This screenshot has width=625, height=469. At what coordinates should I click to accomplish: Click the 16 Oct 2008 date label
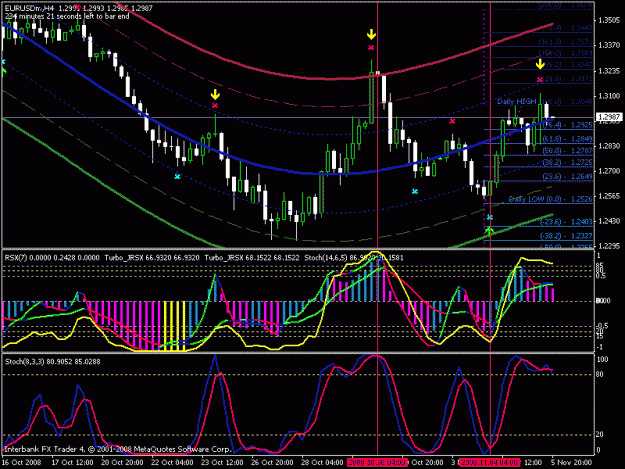[22, 463]
